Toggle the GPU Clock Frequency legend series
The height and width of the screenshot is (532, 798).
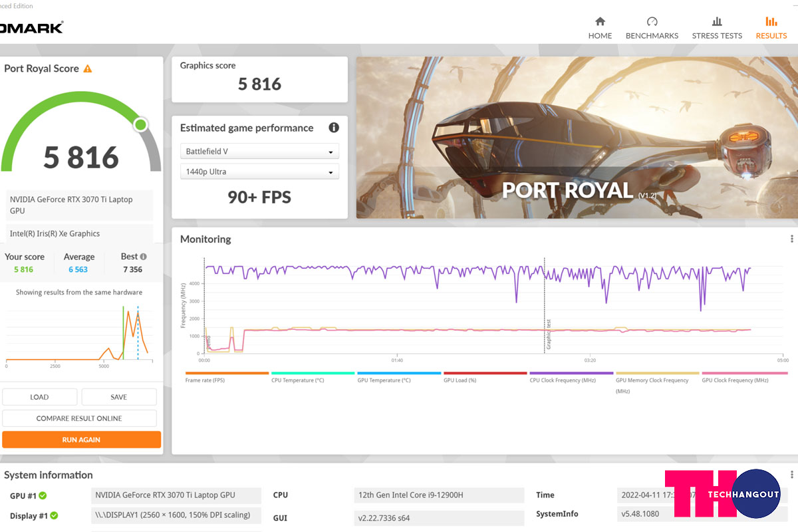click(x=743, y=377)
